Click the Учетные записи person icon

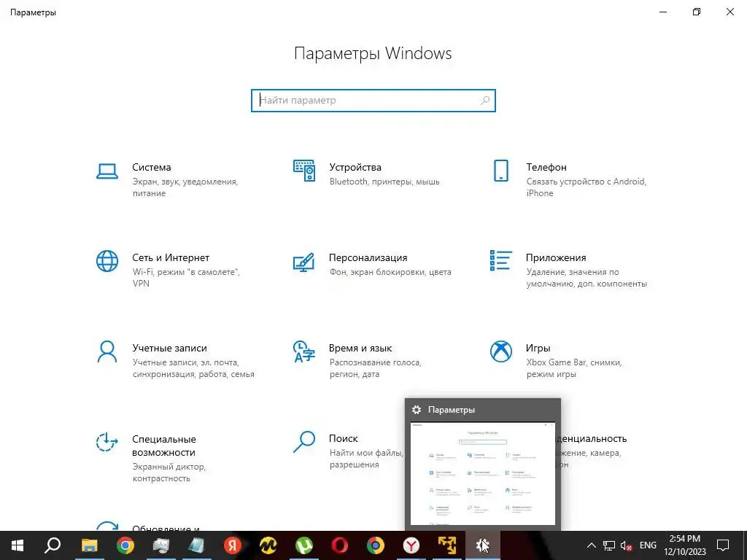tap(107, 351)
